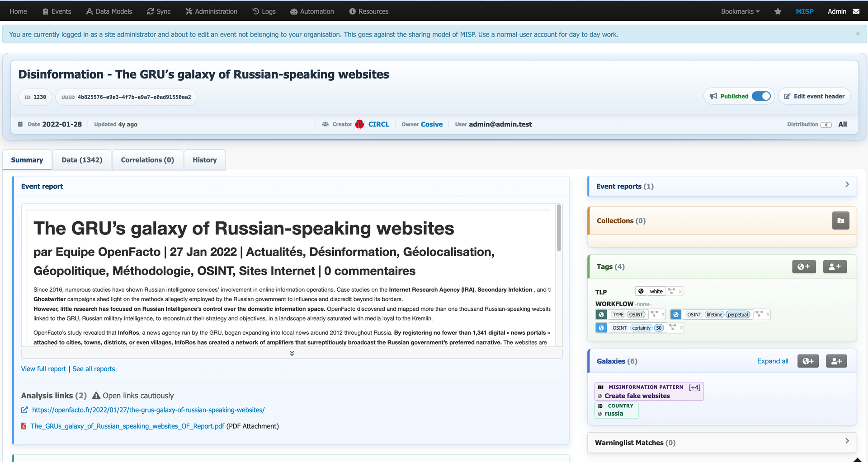Click the add collection folder icon
The image size is (868, 462).
(x=841, y=221)
